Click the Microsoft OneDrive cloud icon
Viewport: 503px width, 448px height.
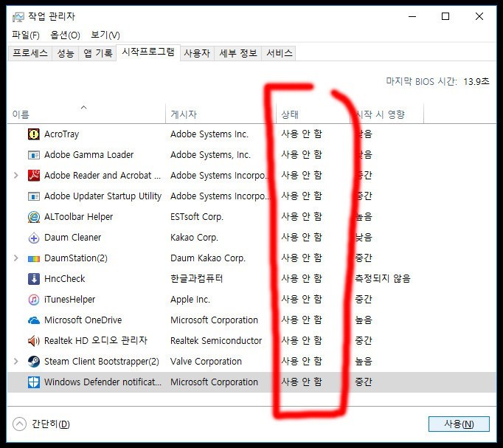(34, 320)
